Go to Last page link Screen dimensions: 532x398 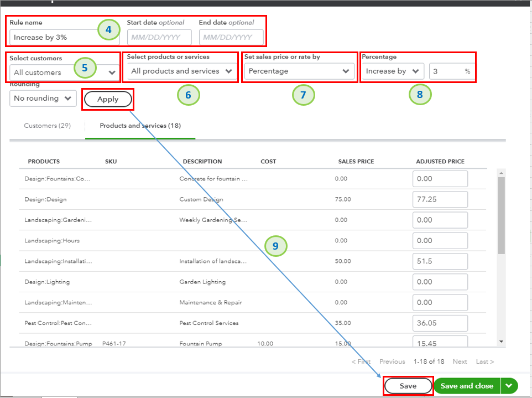pos(485,361)
